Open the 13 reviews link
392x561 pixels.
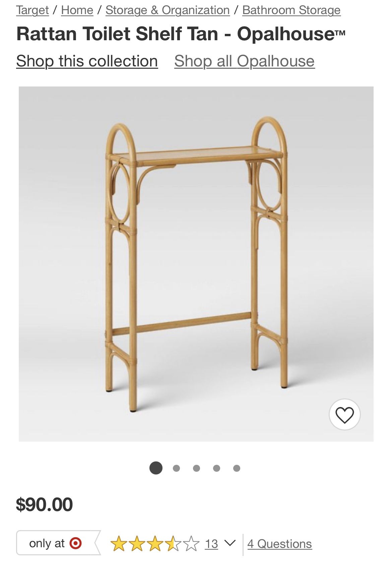211,544
